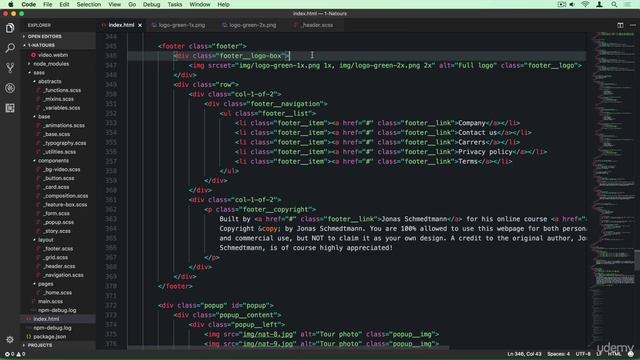Open _composition.scss file

coord(65,196)
